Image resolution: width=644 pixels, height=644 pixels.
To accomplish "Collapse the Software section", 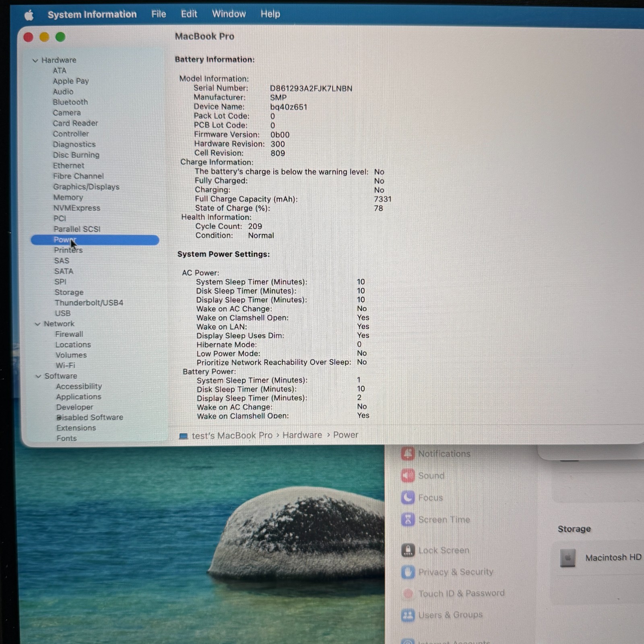I will pos(38,376).
